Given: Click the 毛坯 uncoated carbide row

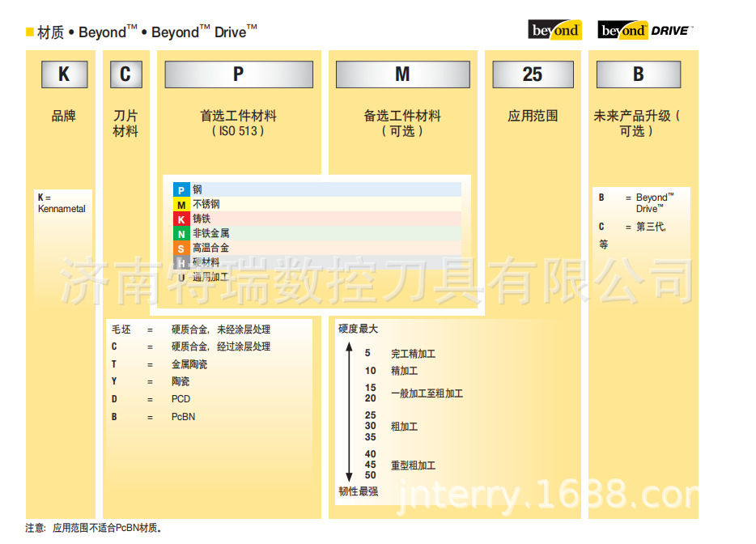Looking at the screenshot, I should click(x=191, y=329).
